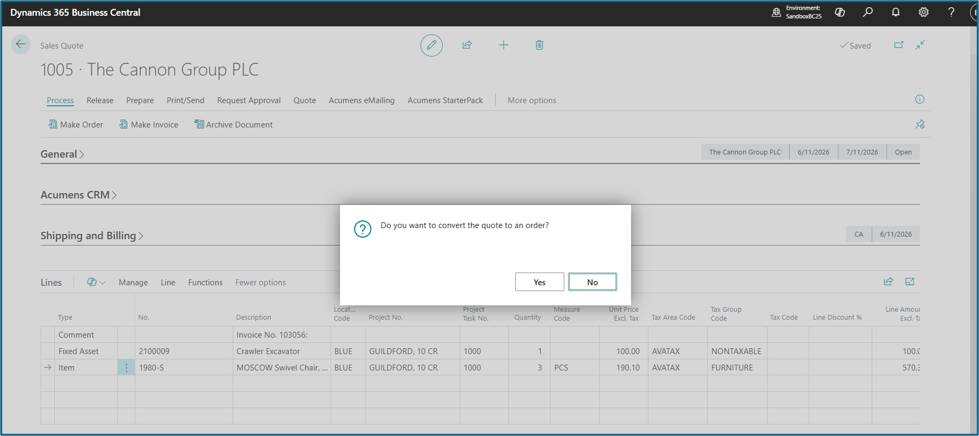Open the Request Approval menu
Image resolution: width=979 pixels, height=436 pixels.
coord(248,100)
